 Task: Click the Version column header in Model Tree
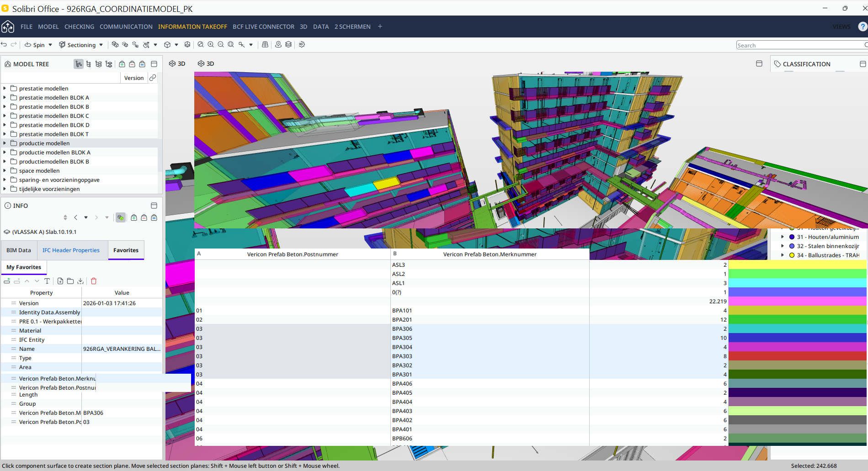134,78
